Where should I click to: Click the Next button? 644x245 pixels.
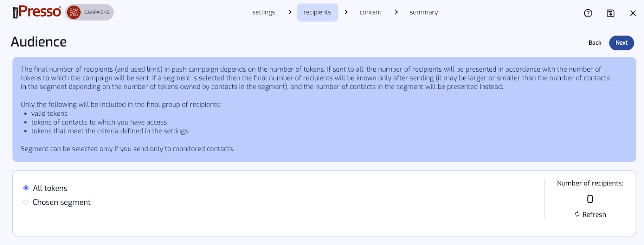pos(621,43)
